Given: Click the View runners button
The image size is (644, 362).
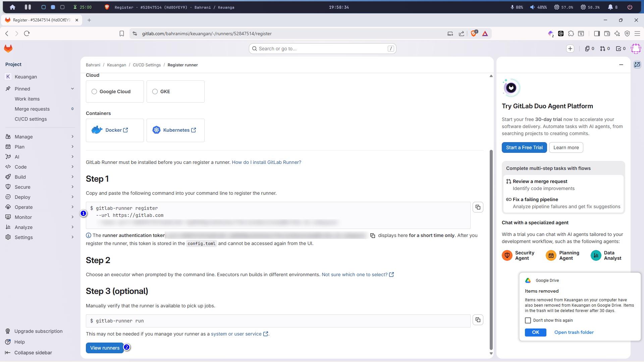Looking at the screenshot, I should (105, 348).
